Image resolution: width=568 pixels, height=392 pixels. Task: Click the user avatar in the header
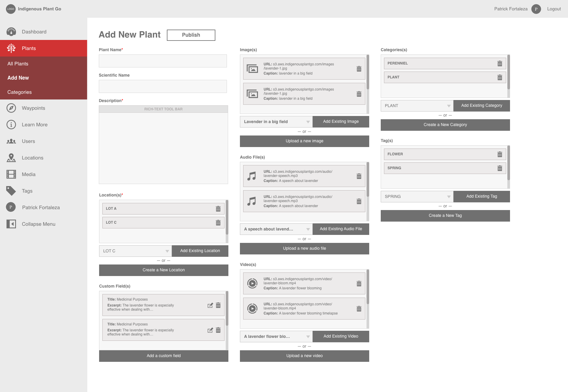[x=536, y=9]
